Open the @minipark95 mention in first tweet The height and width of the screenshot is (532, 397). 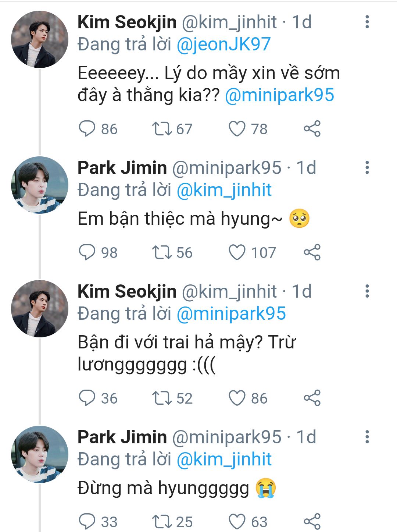point(279,95)
